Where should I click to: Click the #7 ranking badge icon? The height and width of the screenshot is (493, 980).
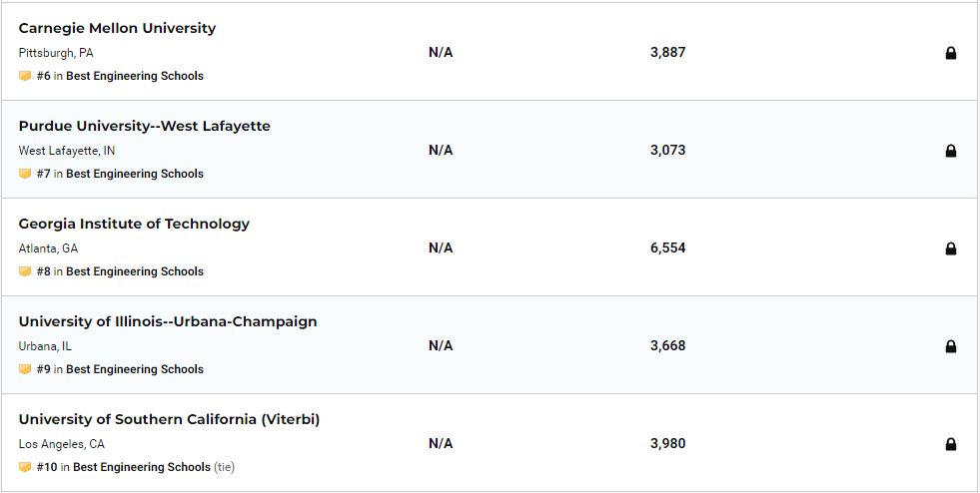point(25,174)
